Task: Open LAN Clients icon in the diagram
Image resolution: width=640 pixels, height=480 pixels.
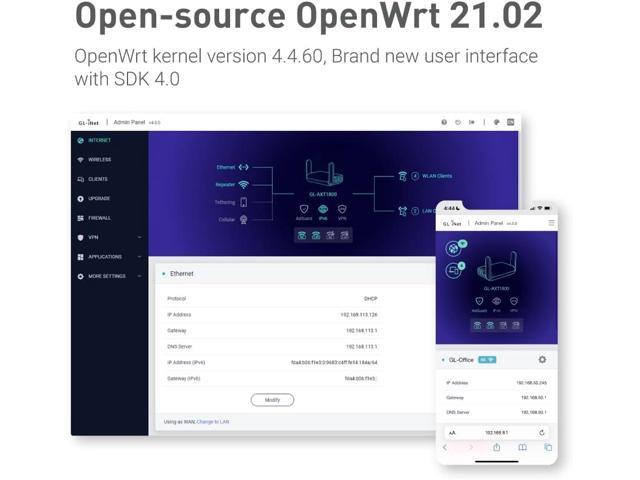Action: click(x=402, y=211)
